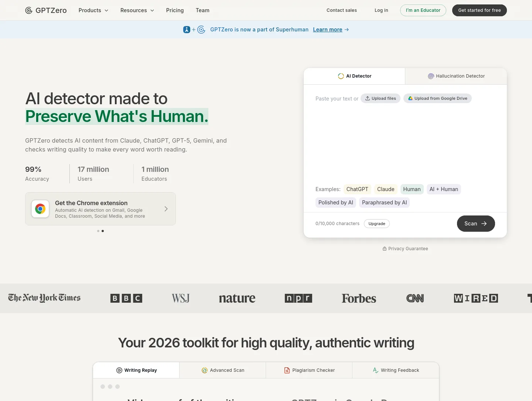Click I'm an Educator button
Screen dimensions: 532x401
point(423,10)
